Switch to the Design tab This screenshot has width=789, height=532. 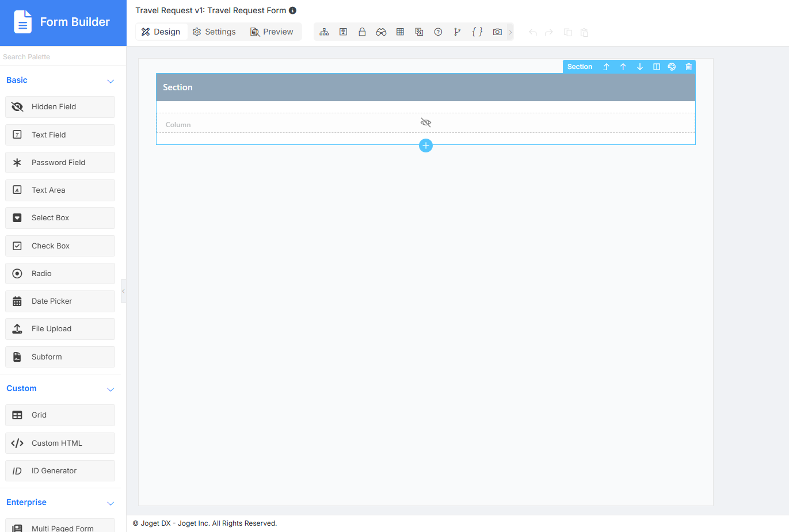click(x=161, y=32)
